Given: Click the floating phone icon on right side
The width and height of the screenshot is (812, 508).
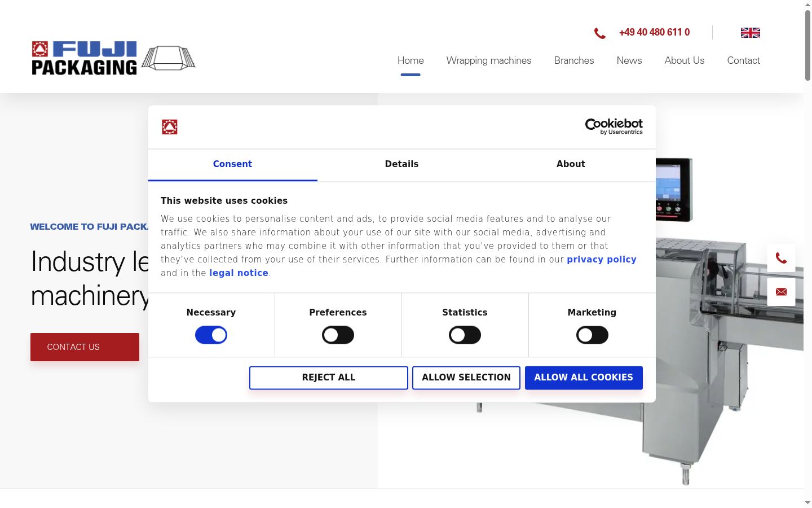Looking at the screenshot, I should click(x=781, y=258).
